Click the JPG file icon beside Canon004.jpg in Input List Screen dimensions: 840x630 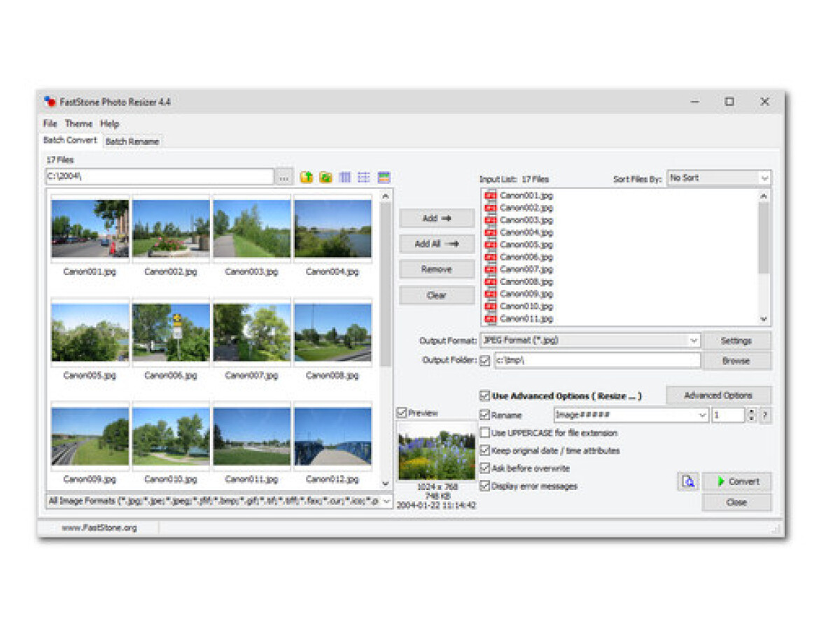491,232
